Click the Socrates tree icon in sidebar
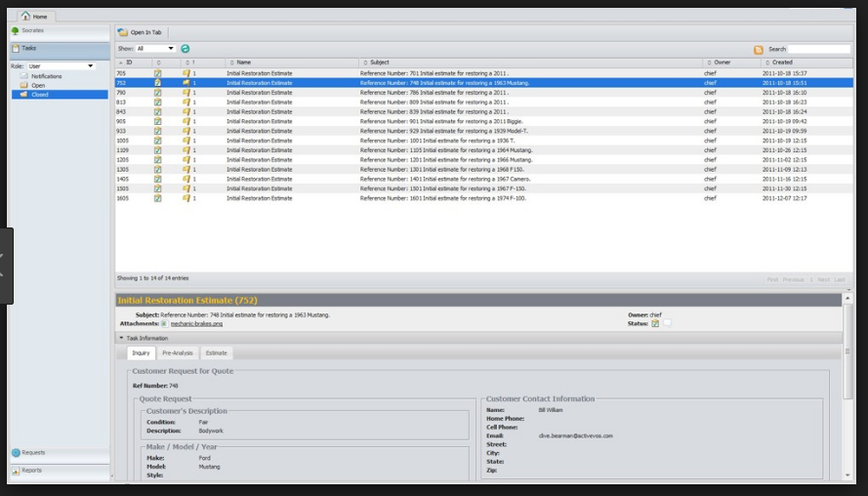Viewport: 868px width, 496px height. point(15,31)
